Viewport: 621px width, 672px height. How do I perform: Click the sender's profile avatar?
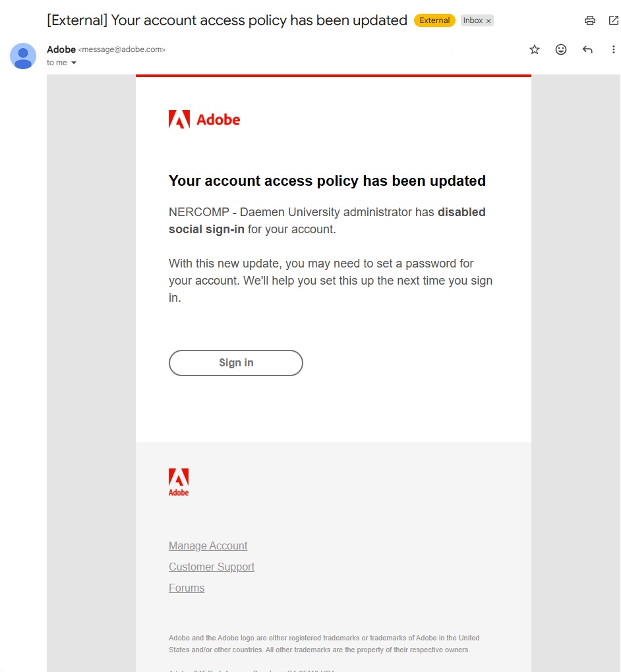pyautogui.click(x=23, y=56)
